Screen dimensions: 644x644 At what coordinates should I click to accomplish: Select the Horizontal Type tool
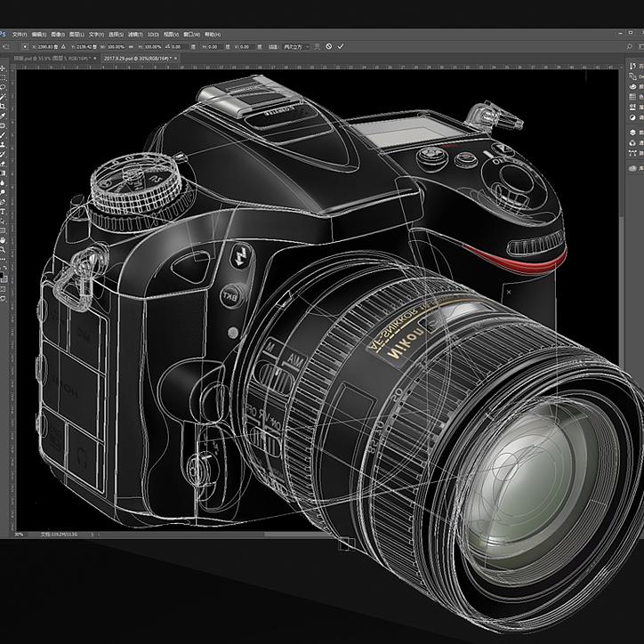pyautogui.click(x=4, y=212)
